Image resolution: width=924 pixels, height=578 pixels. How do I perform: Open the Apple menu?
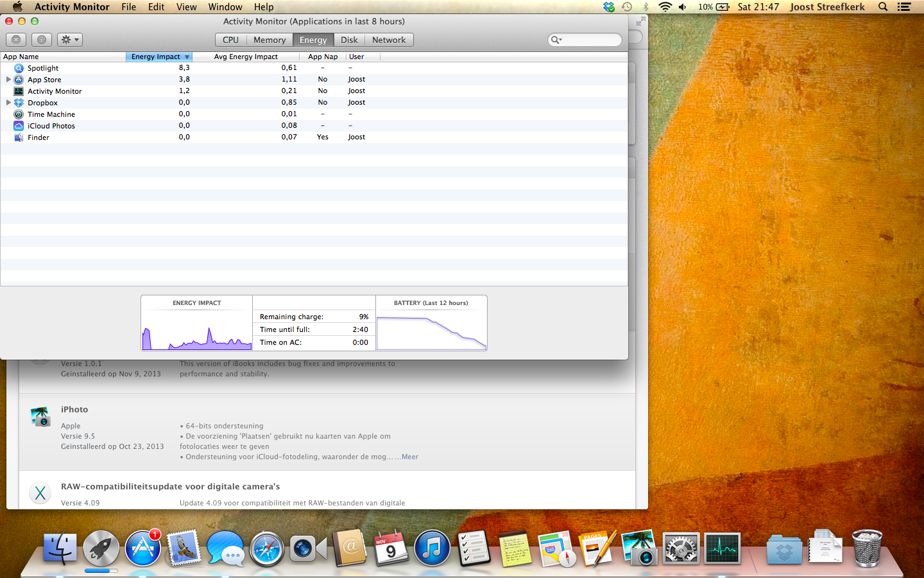17,7
